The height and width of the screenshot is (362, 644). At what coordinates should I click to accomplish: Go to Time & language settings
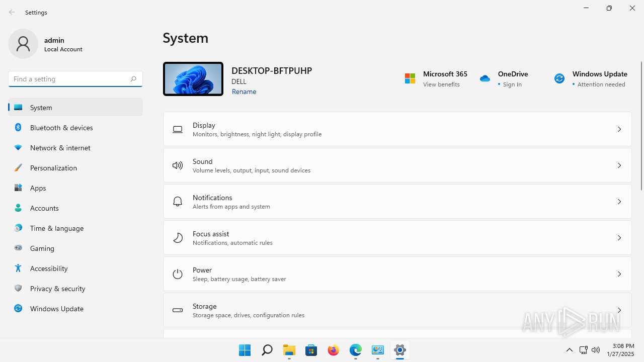75,228
